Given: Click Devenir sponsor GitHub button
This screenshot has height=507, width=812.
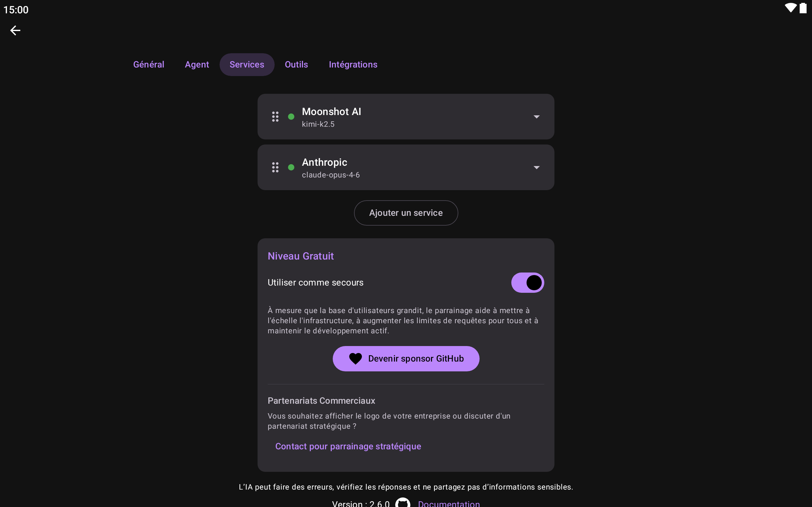Looking at the screenshot, I should 406,358.
